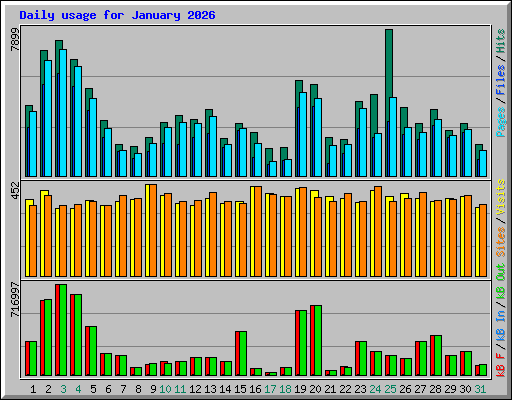Click weekend day label 25
The height and width of the screenshot is (400, 512).
(390, 389)
